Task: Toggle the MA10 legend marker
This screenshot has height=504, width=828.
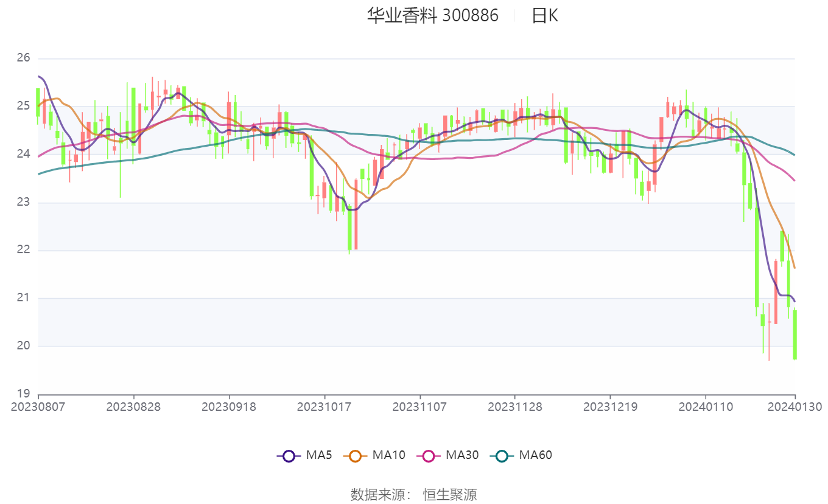Action: [355, 455]
